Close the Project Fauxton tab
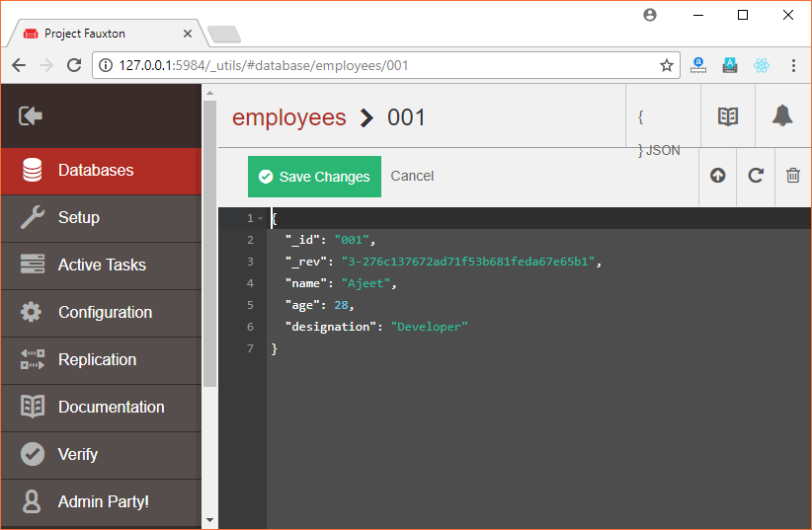The image size is (812, 530). (x=188, y=34)
